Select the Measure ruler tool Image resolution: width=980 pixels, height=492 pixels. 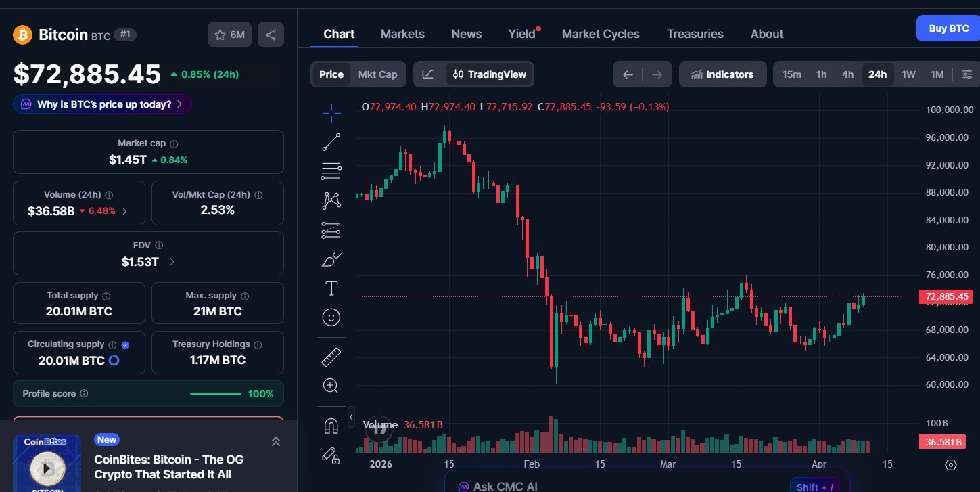pyautogui.click(x=331, y=356)
